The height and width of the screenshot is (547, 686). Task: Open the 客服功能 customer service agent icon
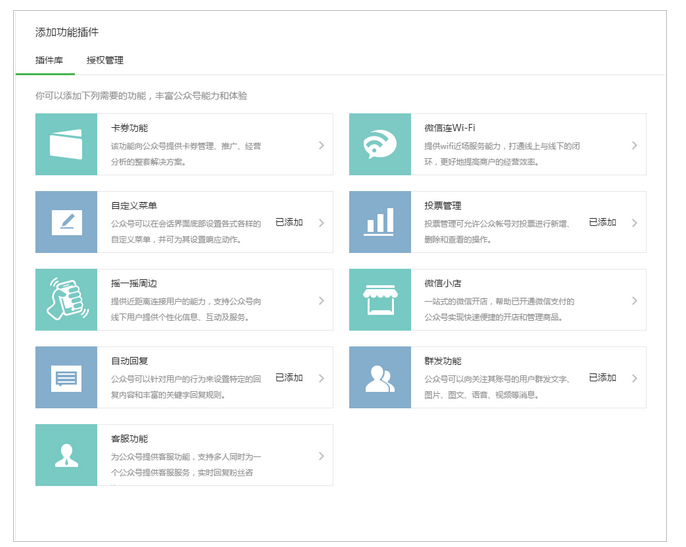(66, 455)
